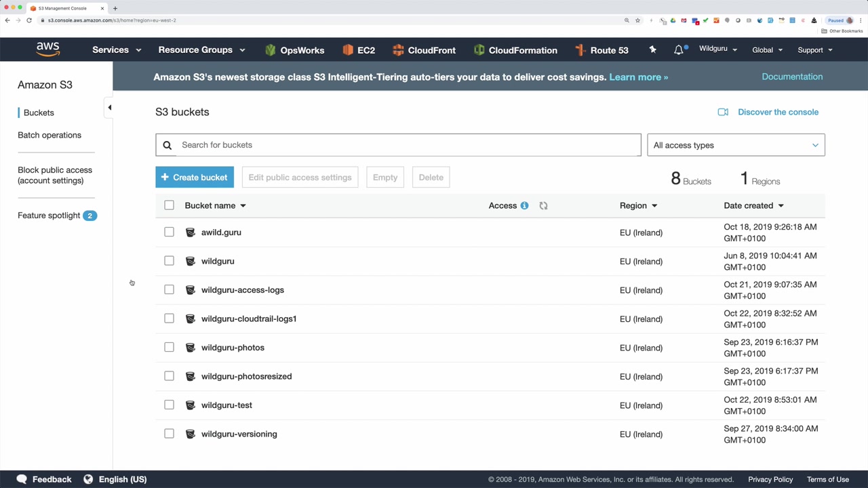This screenshot has height=488, width=868.
Task: Click the bucket icon for wildguru-cloudtrail-logs1
Action: pos(191,319)
